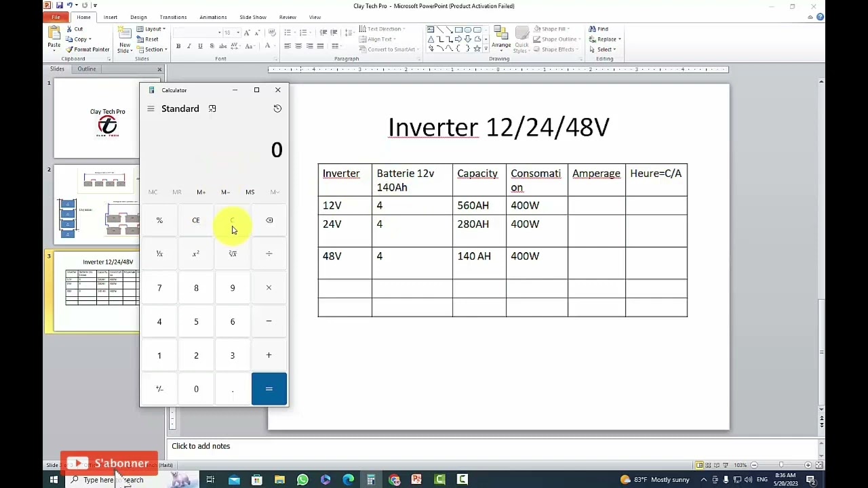Toggle Bold formatting
Viewport: 868px width, 488px height.
tap(178, 46)
